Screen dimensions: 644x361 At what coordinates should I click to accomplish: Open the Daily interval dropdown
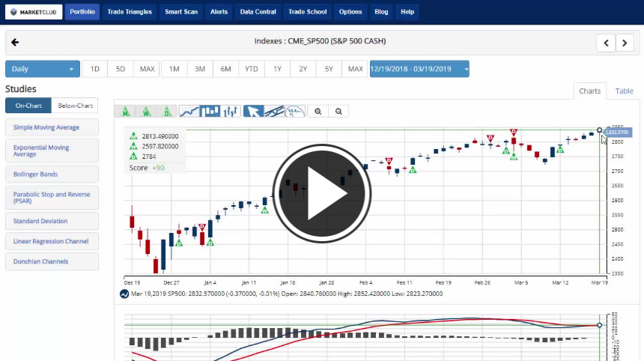tap(43, 69)
